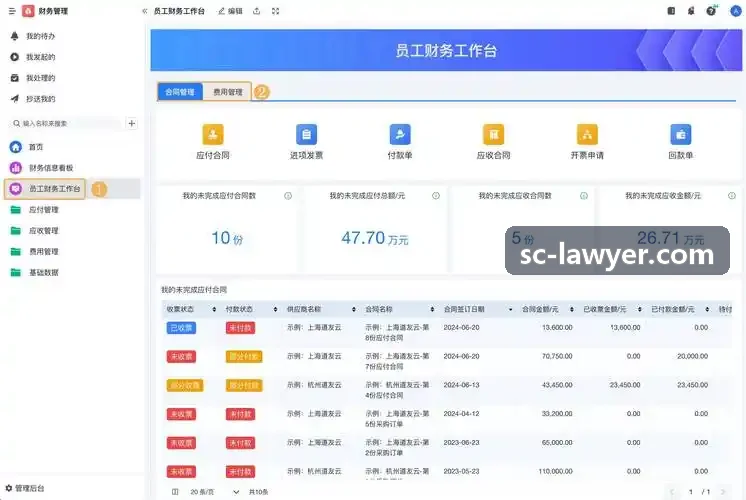
Task: Sort by the 合同金额/元 column arrows
Action: 571,309
